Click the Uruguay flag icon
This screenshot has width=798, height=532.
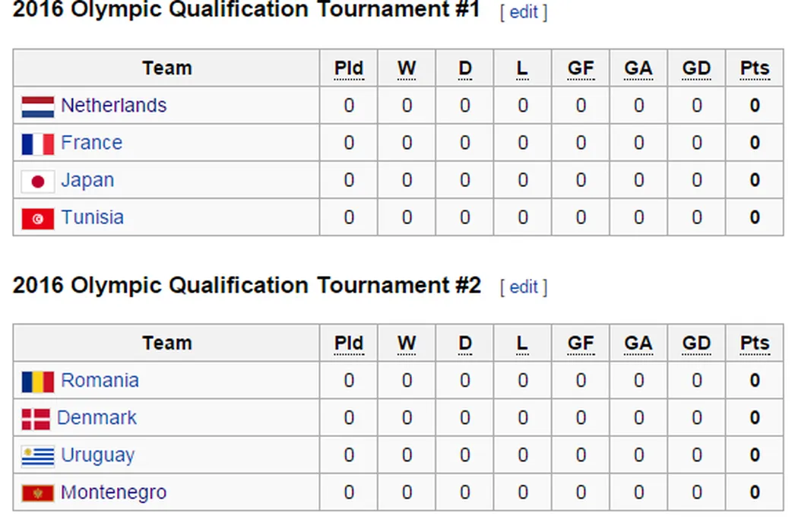(x=37, y=455)
